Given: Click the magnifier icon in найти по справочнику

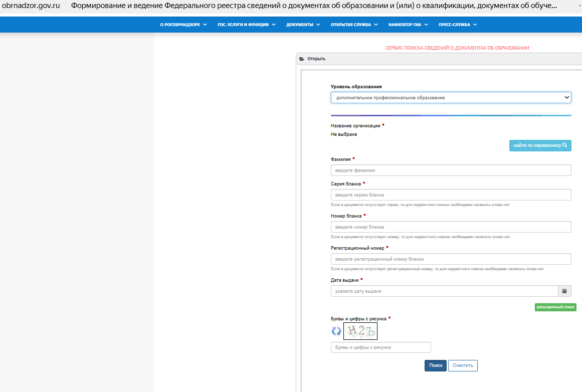Looking at the screenshot, I should [x=564, y=145].
